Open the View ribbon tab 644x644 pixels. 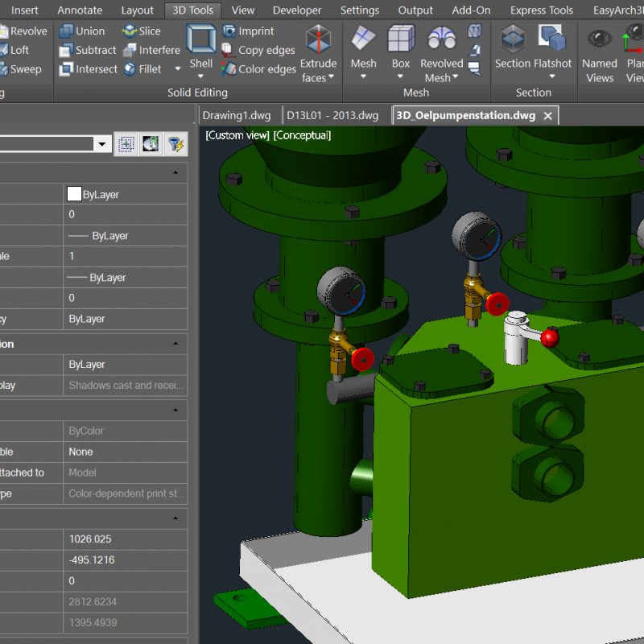coord(242,10)
